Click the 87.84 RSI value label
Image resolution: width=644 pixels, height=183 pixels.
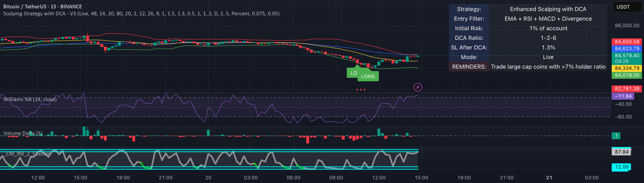pos(621,152)
